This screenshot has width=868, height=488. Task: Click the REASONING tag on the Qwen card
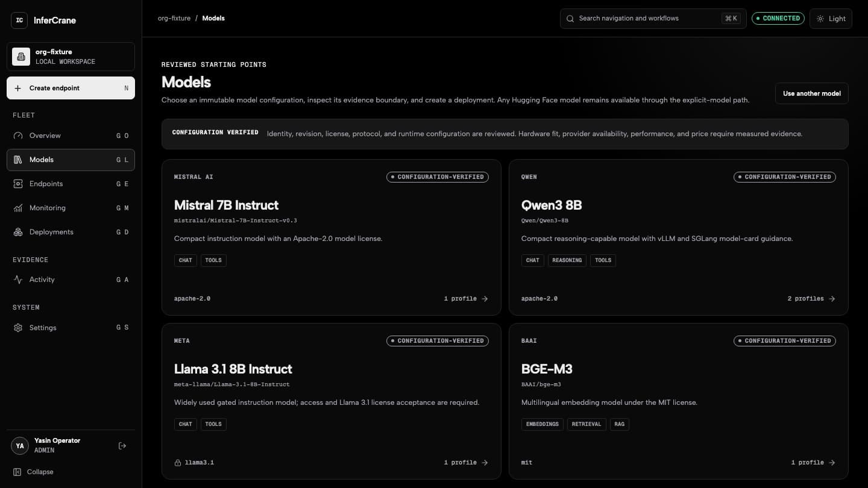pyautogui.click(x=567, y=260)
